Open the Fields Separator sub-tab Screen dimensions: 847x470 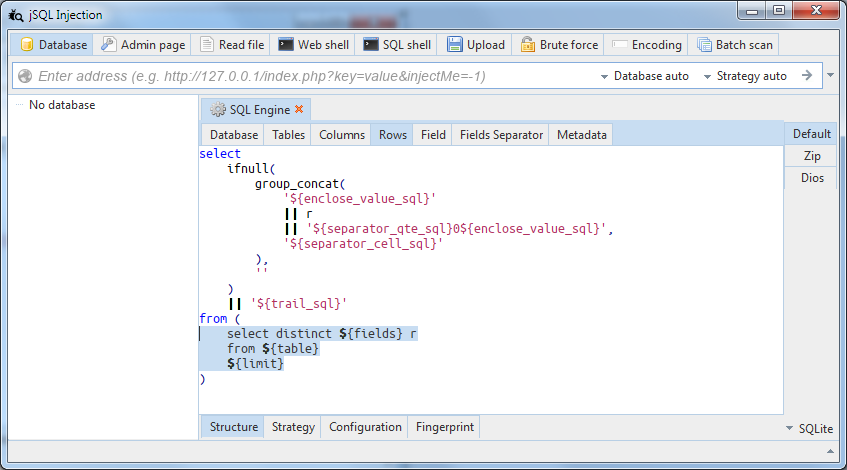pos(501,135)
